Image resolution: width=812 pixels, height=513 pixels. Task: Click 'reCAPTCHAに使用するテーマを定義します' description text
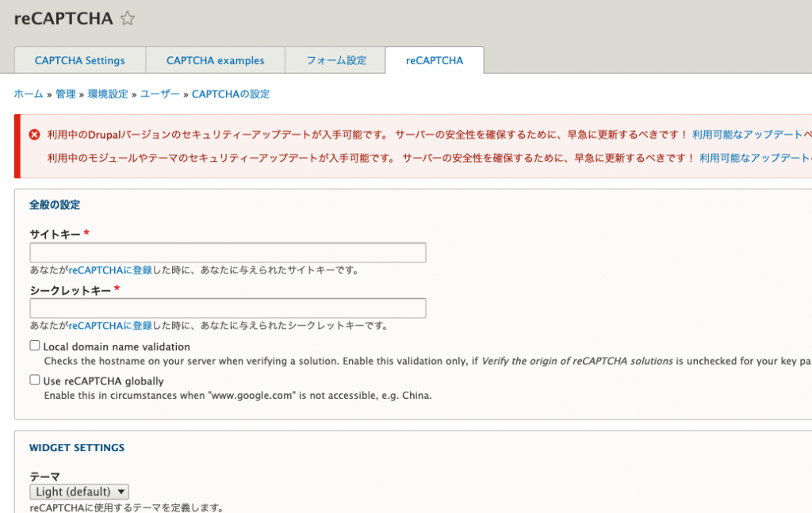coord(126,507)
